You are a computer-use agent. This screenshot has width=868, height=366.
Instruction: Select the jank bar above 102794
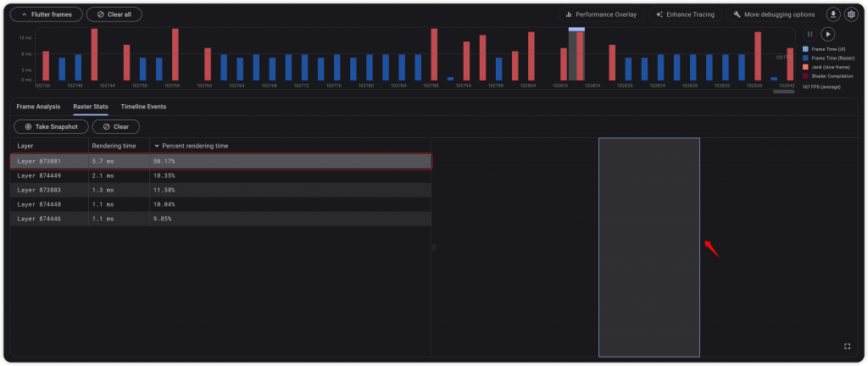click(466, 61)
